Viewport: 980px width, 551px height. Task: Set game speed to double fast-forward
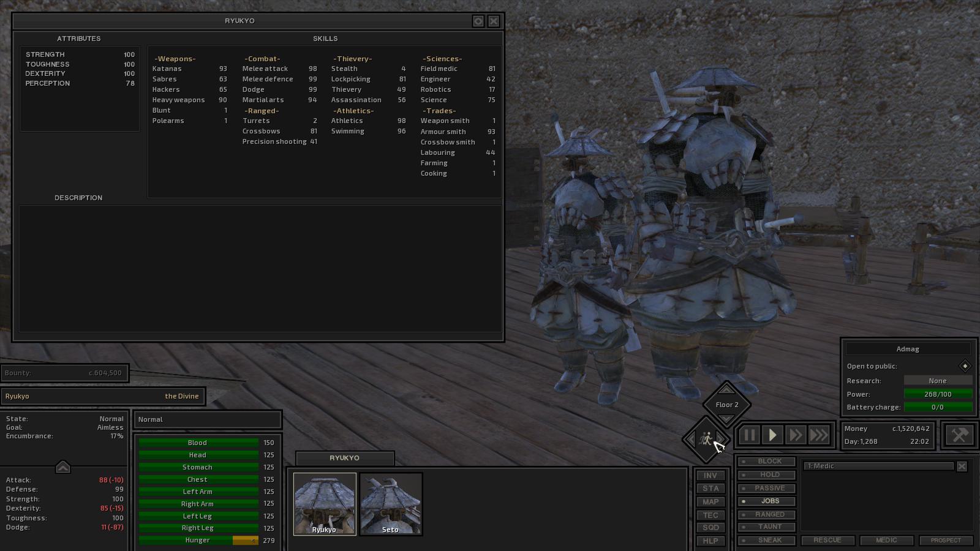pos(796,435)
